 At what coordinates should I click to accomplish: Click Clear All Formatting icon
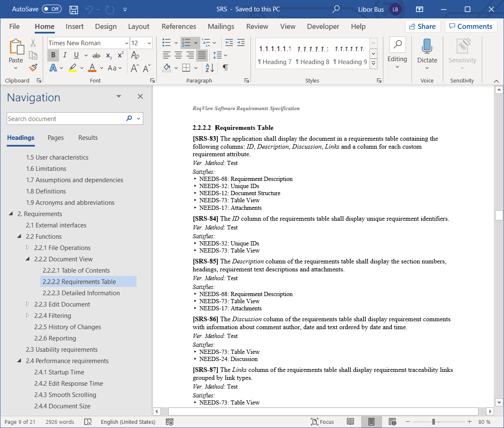pos(135,55)
